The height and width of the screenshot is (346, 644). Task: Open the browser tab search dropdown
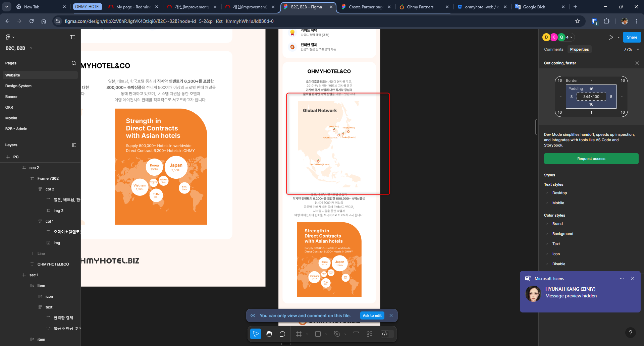click(7, 7)
